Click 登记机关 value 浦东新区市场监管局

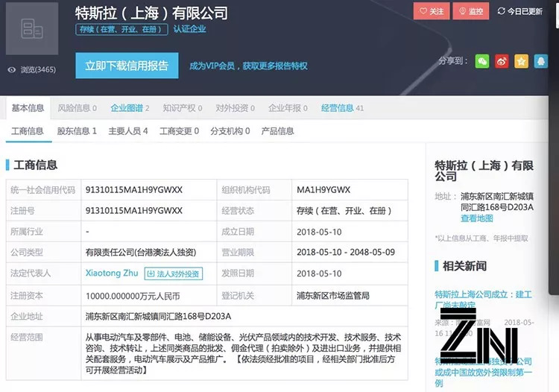(x=333, y=295)
